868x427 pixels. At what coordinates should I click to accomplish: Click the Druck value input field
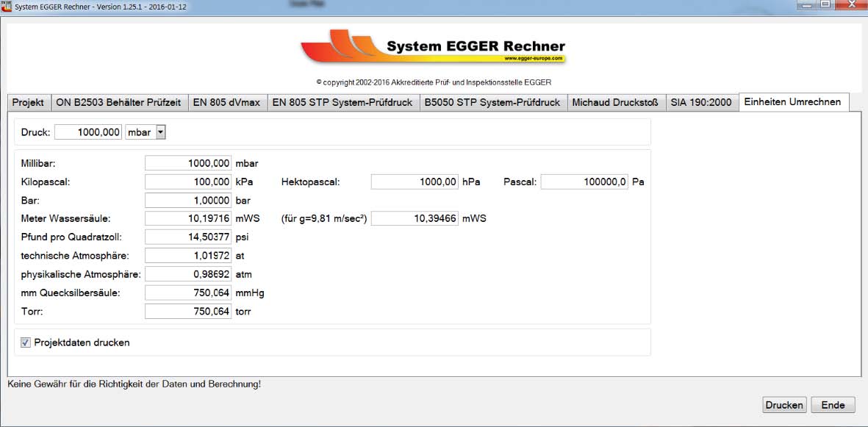coord(88,132)
